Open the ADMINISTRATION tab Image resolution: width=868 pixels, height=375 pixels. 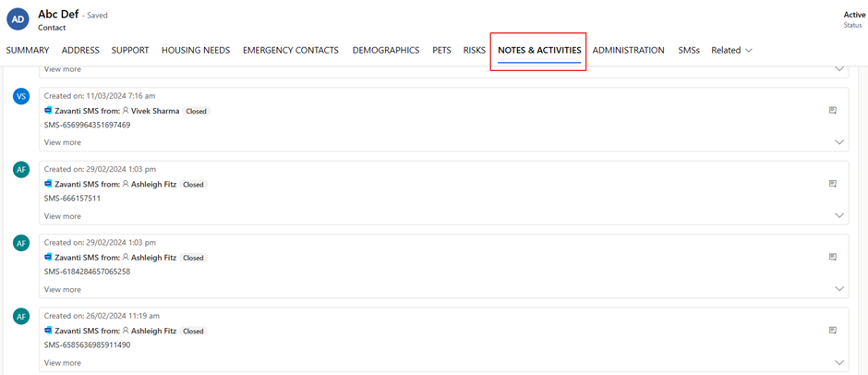pyautogui.click(x=628, y=50)
